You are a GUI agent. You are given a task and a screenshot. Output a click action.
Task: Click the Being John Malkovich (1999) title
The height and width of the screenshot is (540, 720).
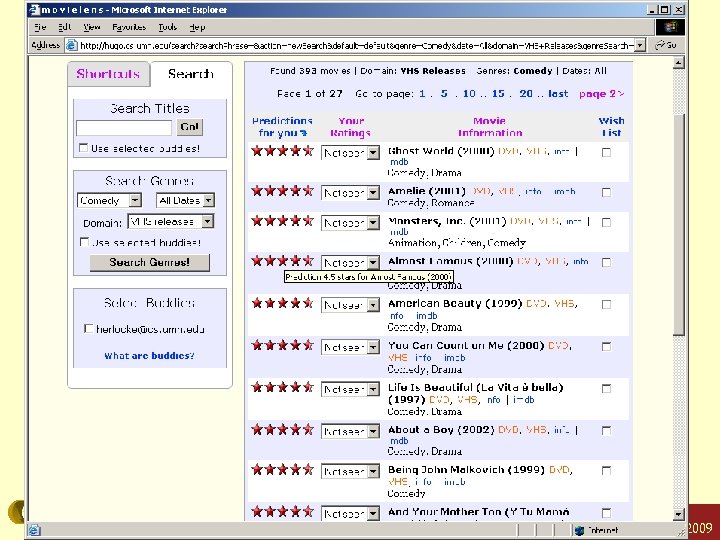pyautogui.click(x=466, y=470)
